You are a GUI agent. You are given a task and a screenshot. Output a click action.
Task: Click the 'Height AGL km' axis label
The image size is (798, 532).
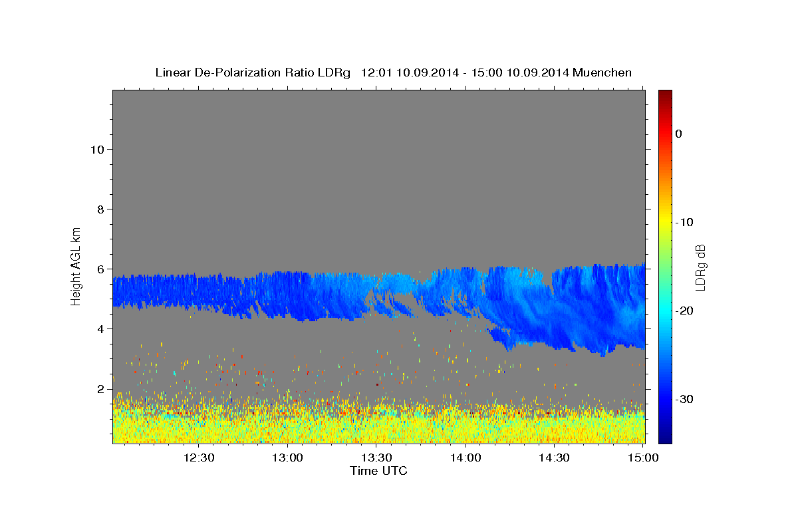pyautogui.click(x=76, y=265)
